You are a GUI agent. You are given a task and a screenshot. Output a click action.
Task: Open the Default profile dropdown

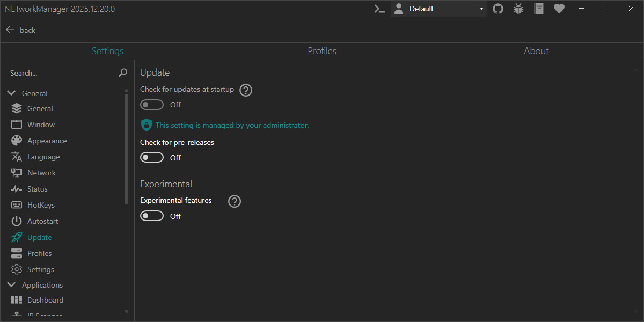[x=439, y=9]
